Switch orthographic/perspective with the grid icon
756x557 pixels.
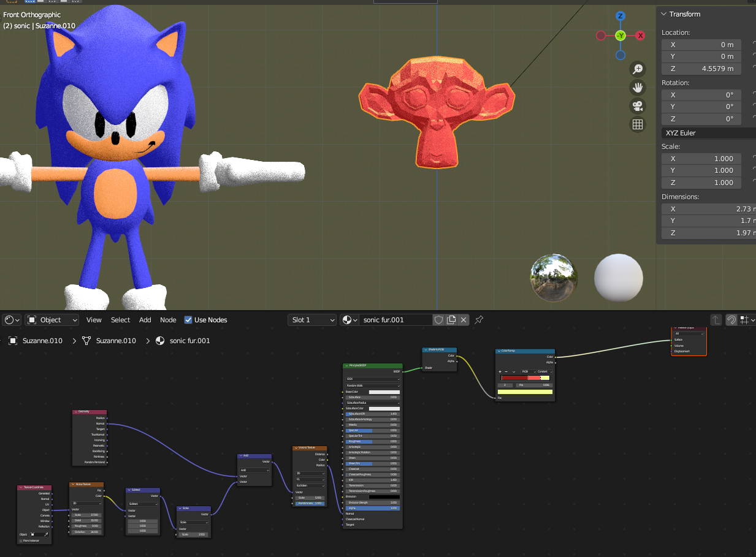pos(638,124)
